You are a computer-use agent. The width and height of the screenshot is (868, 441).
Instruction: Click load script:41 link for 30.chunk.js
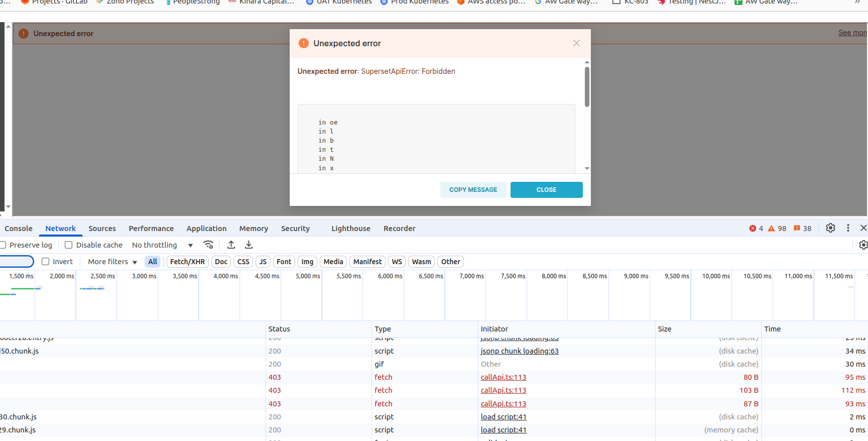(x=504, y=417)
